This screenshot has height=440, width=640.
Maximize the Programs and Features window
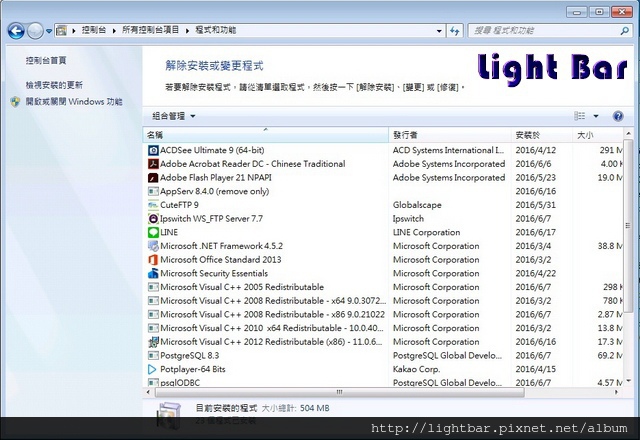coord(599,12)
